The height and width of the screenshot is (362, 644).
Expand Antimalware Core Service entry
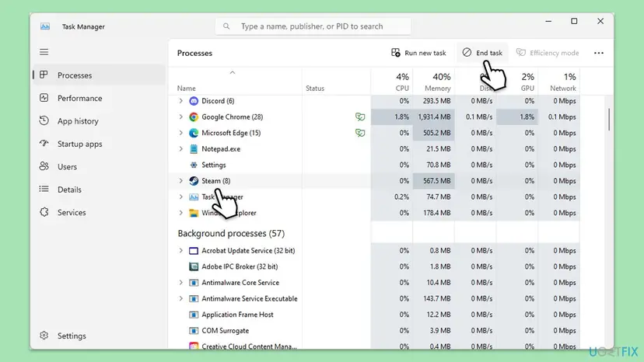[180, 283]
